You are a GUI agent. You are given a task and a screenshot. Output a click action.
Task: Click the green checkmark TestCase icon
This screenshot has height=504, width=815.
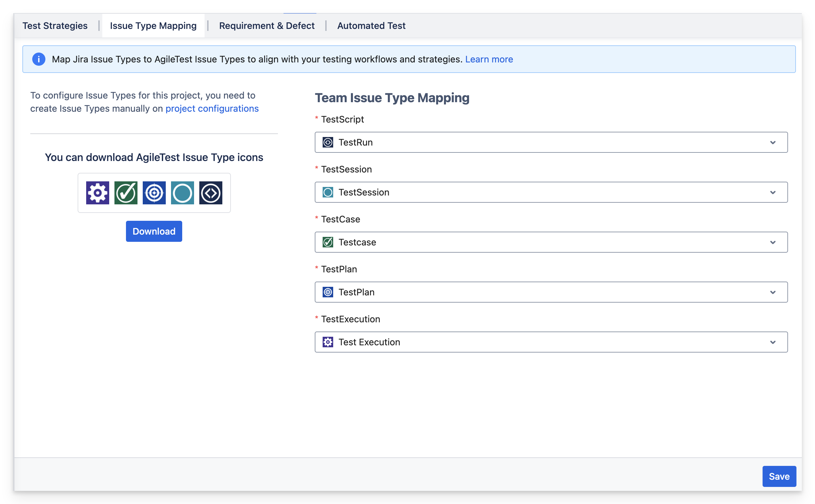126,193
